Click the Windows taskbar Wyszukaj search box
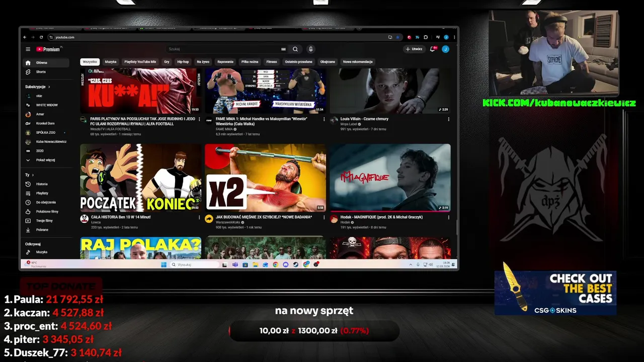Screen dimensions: 644x362 (195, 264)
